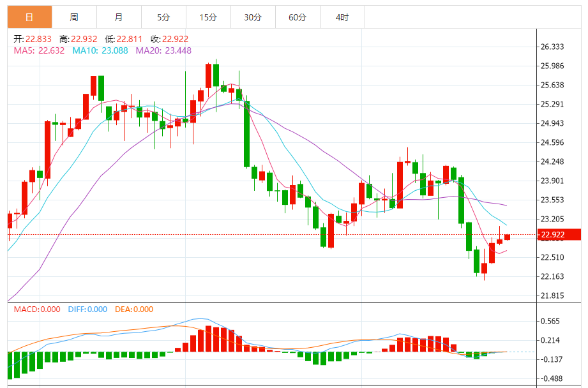This screenshot has height=388, width=588.
Task: Click the DEA:0.000 label
Action: click(134, 310)
